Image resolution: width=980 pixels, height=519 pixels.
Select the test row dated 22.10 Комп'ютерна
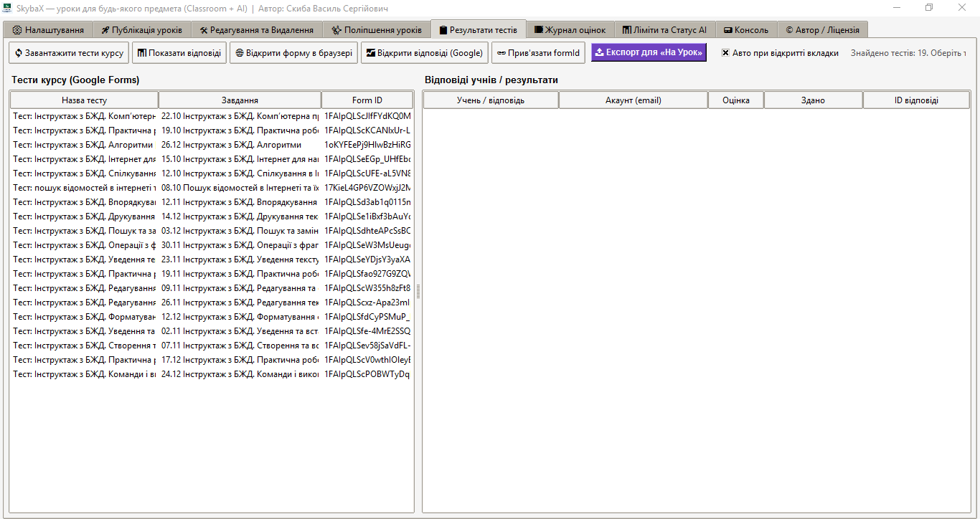pyautogui.click(x=212, y=116)
